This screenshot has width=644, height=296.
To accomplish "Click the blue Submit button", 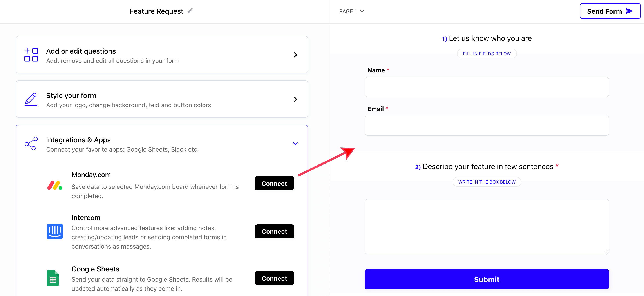I will tap(487, 279).
